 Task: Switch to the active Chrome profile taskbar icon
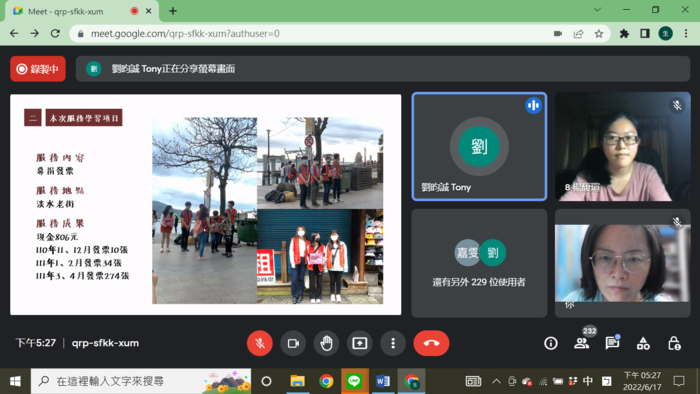coord(412,381)
